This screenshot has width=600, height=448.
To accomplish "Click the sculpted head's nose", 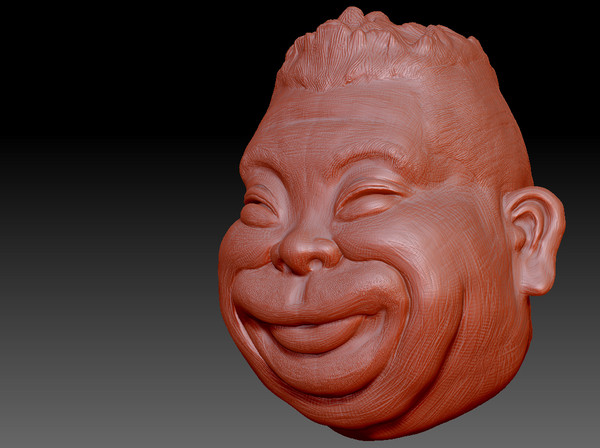I will [306, 251].
